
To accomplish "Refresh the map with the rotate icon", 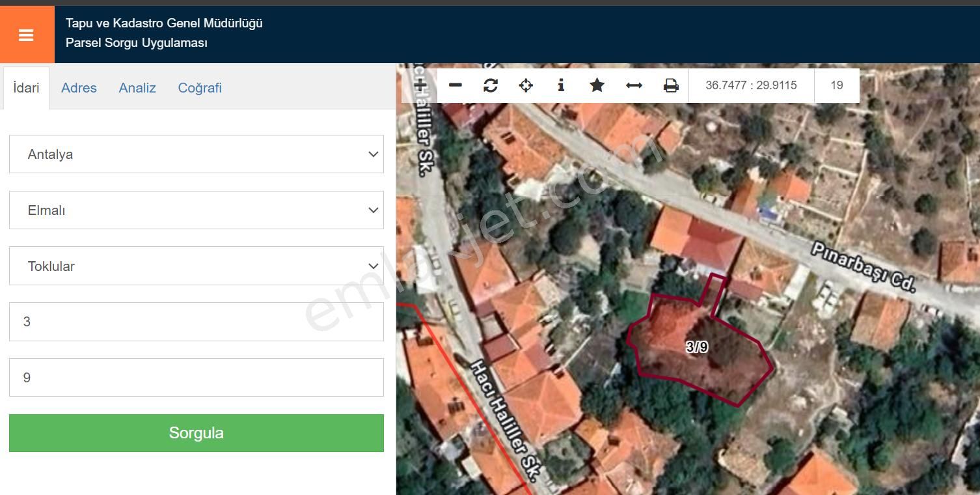I will 491,85.
